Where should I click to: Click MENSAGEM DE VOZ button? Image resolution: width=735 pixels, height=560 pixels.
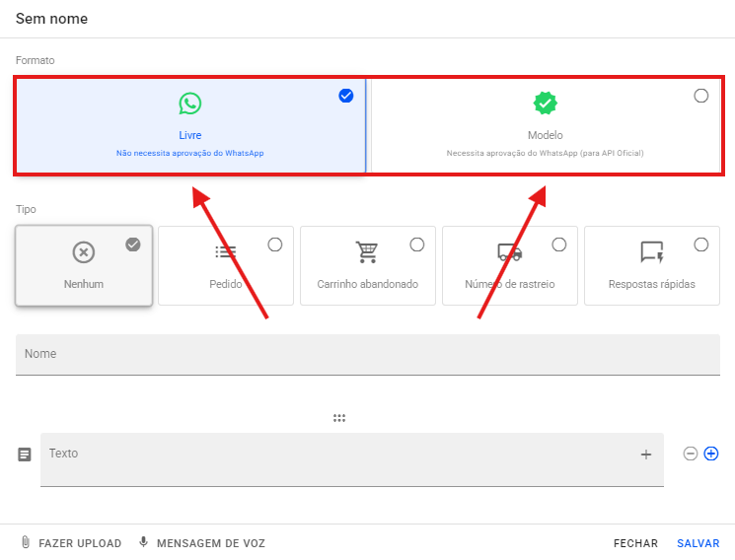click(202, 543)
